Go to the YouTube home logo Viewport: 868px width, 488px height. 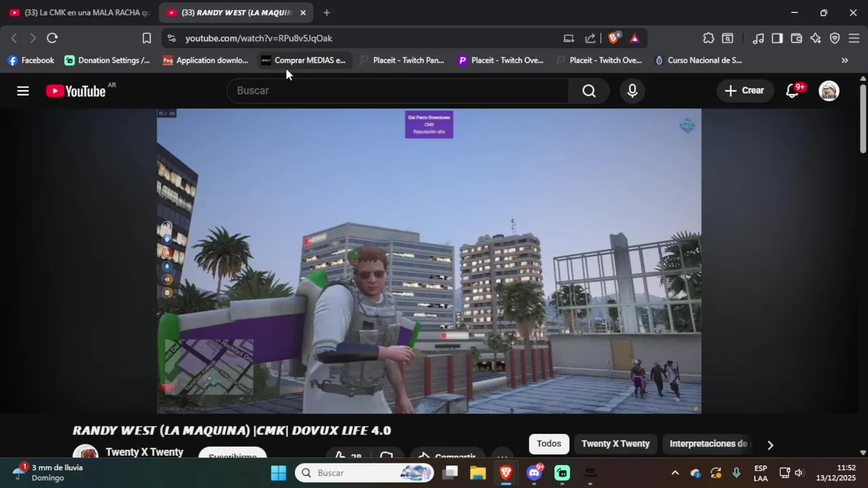tap(76, 91)
